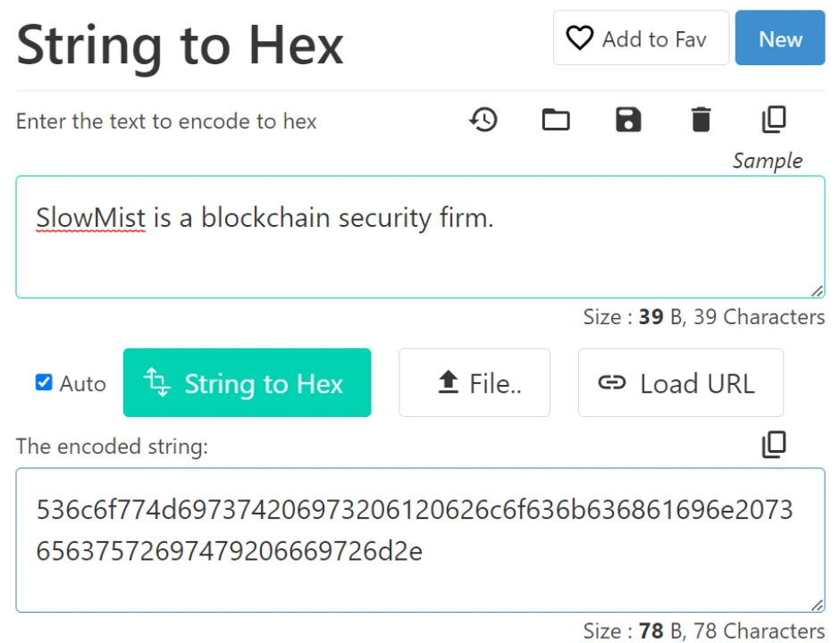Copy the input text using the copy icon
Screen dimensions: 840x643
coord(774,120)
